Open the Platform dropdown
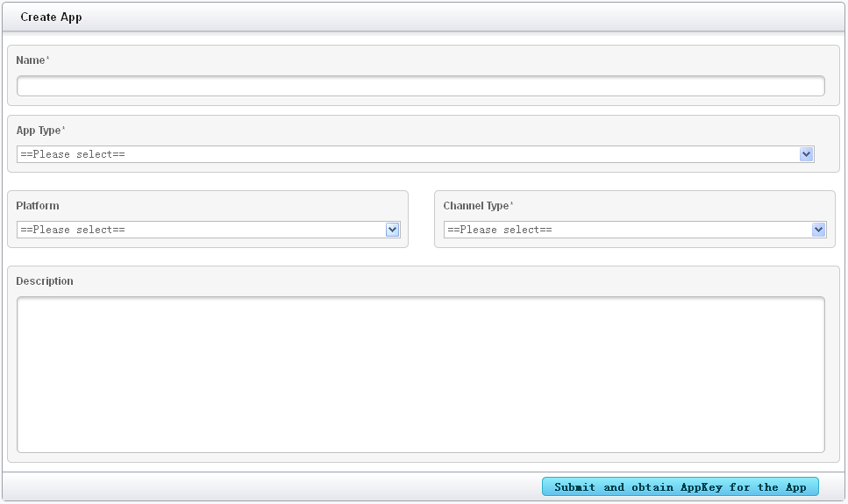The height and width of the screenshot is (504, 848). 208,230
